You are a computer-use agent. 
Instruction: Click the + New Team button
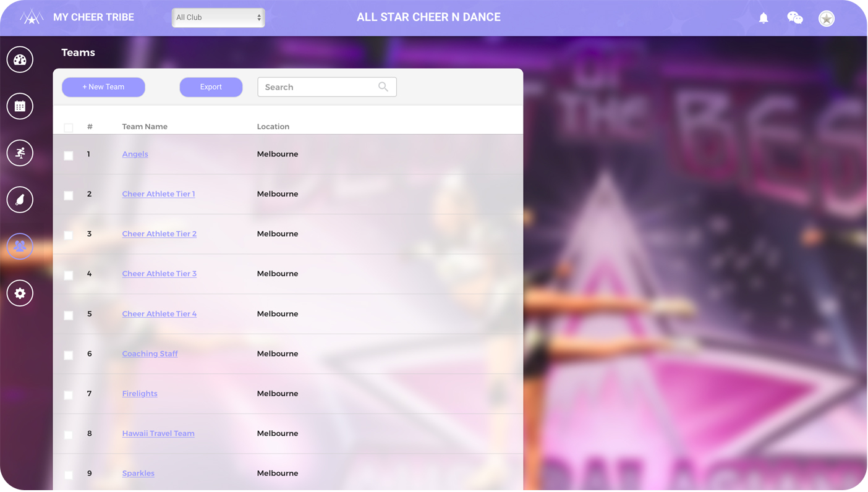point(103,87)
